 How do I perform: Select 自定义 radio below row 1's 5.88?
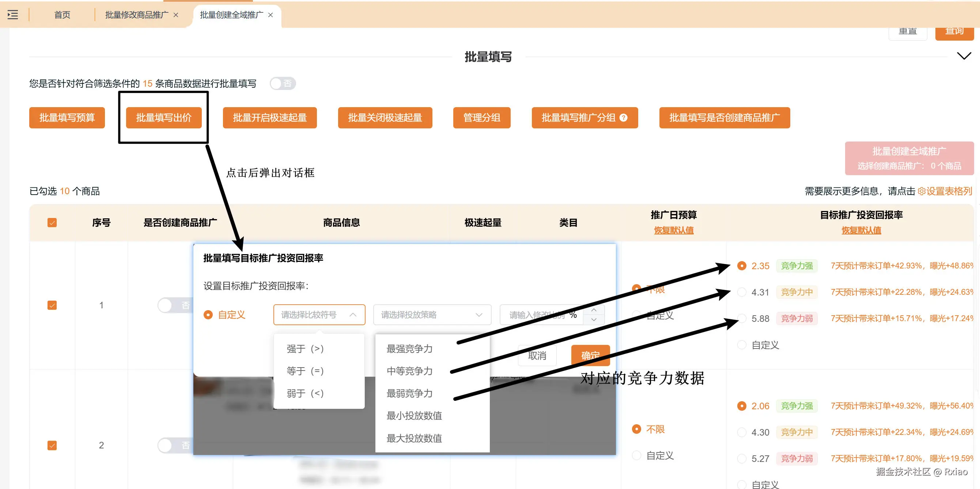click(x=741, y=345)
